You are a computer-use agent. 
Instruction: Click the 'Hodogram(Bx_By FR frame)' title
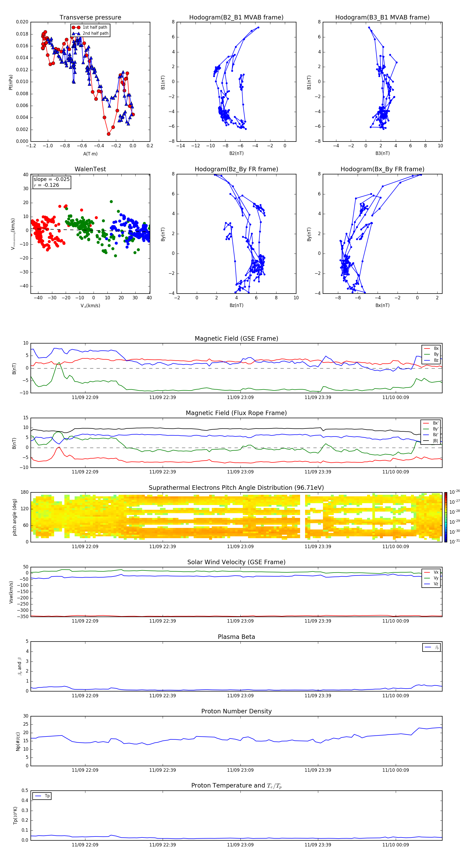[382, 169]
